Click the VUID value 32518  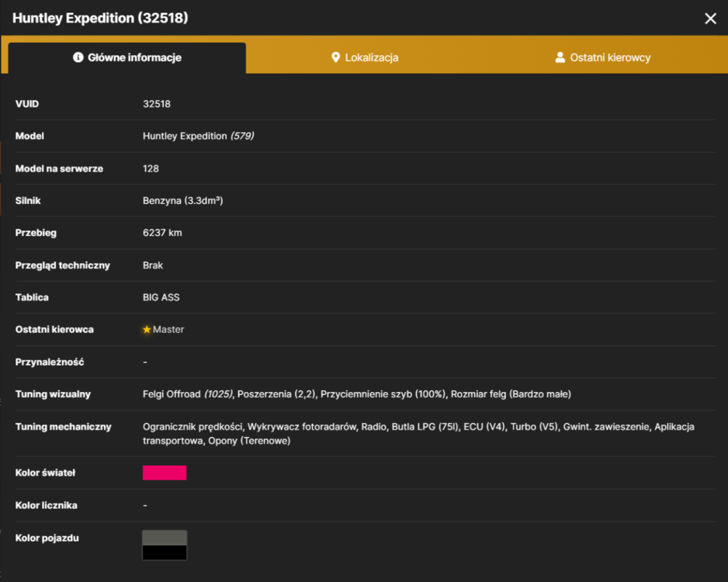point(157,104)
